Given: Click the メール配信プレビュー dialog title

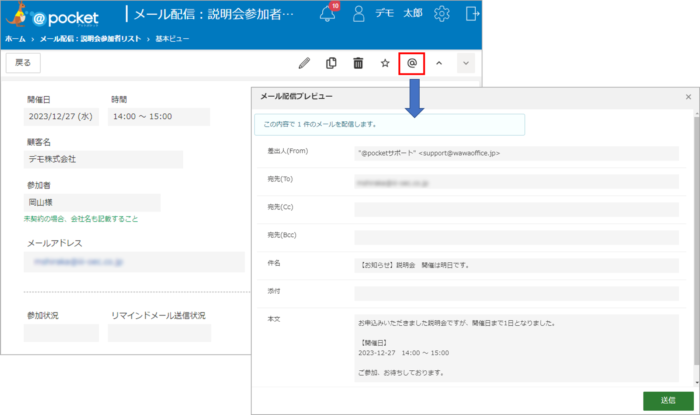Looking at the screenshot, I should point(296,96).
